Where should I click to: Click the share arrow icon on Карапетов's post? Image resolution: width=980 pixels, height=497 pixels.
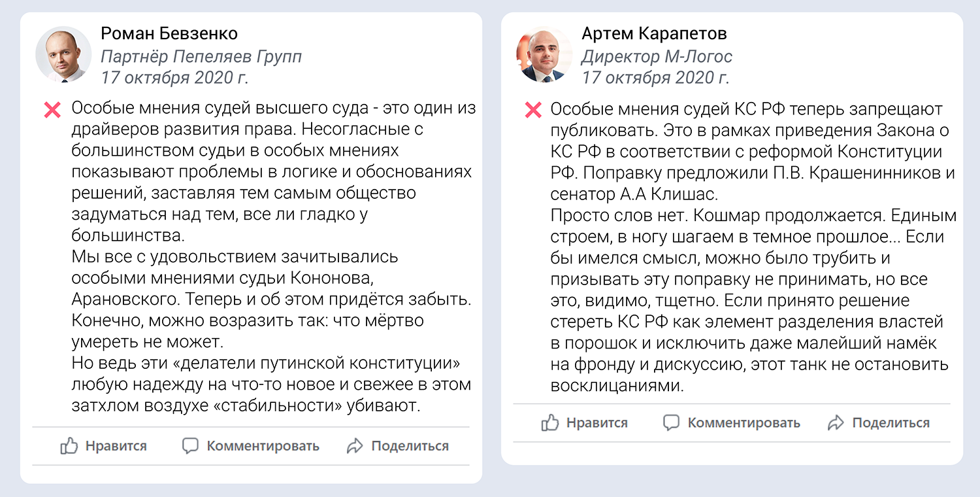pyautogui.click(x=836, y=422)
